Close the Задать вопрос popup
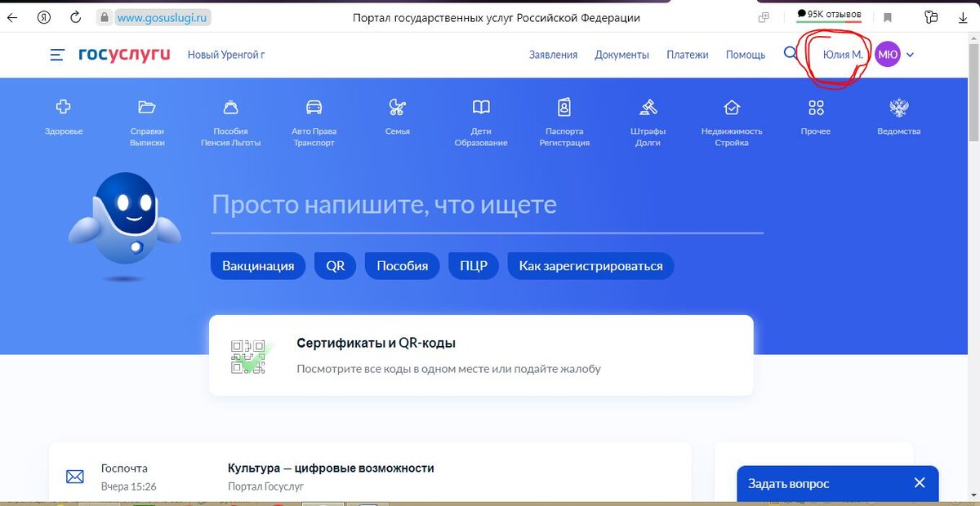This screenshot has width=980, height=506. click(x=920, y=482)
